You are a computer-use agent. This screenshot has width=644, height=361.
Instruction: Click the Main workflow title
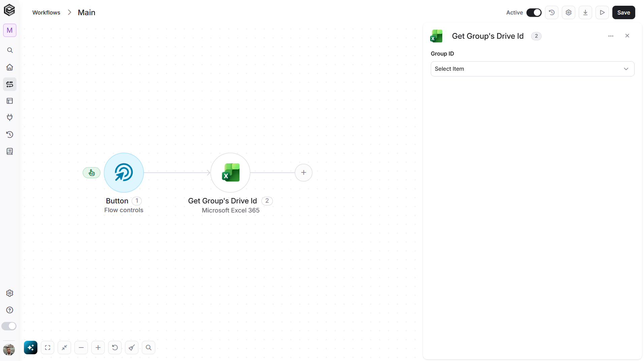[x=87, y=12]
